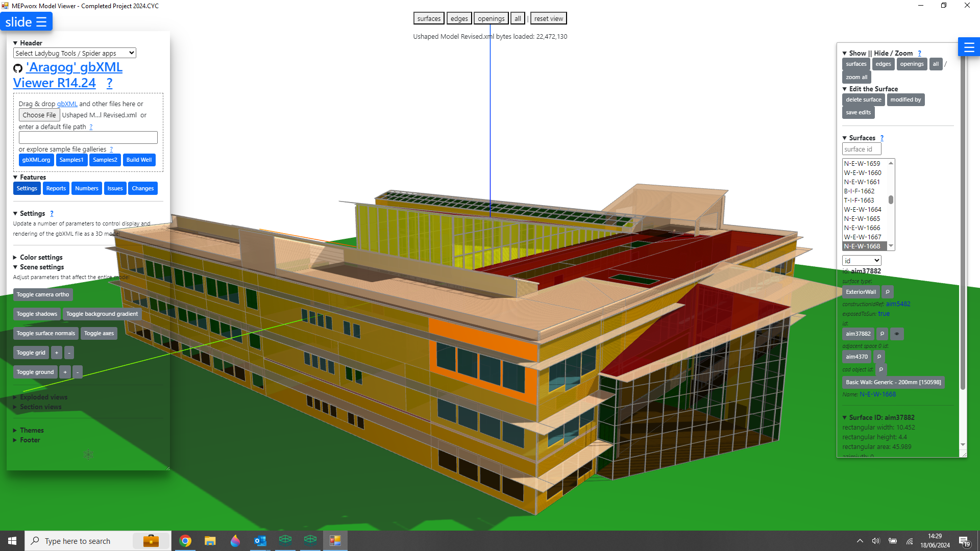Click the magnifier next to cad object id
The width and height of the screenshot is (980, 551).
[881, 369]
